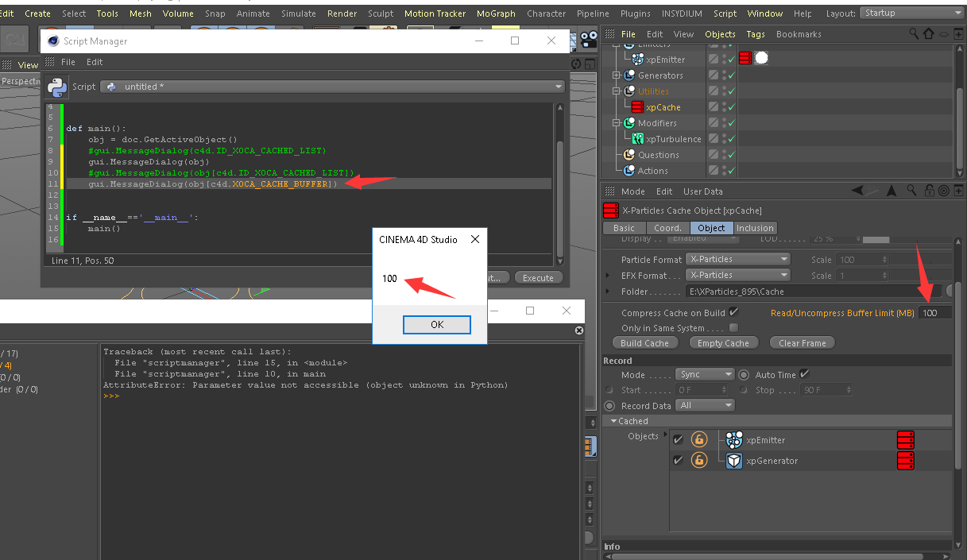The image size is (967, 560).
Task: Click the Build Cache button
Action: pos(644,343)
